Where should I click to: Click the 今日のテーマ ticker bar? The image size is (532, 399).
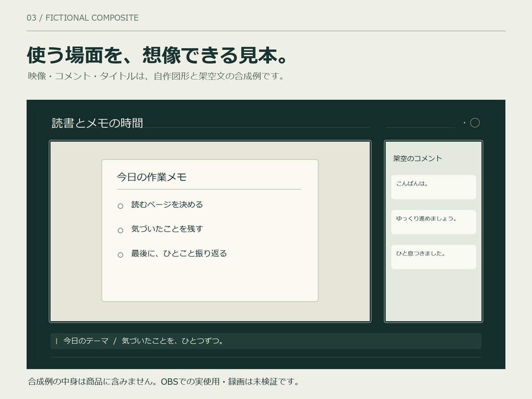[266, 341]
